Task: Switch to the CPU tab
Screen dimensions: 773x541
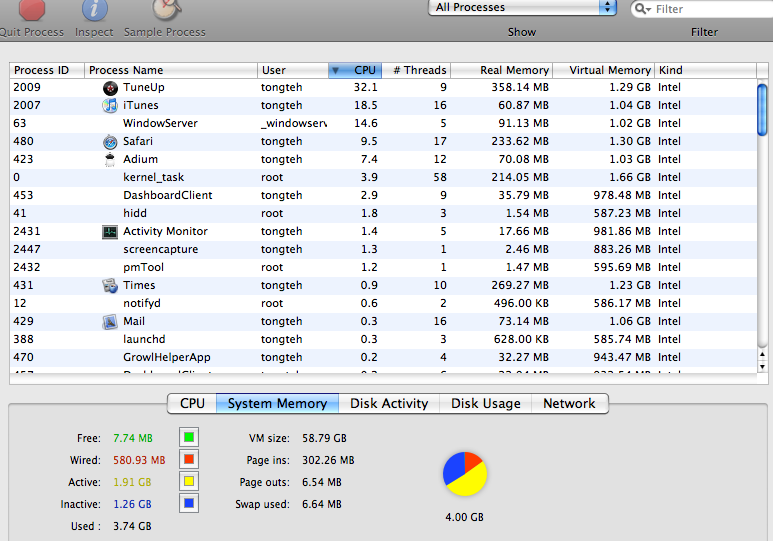Action: tap(192, 403)
